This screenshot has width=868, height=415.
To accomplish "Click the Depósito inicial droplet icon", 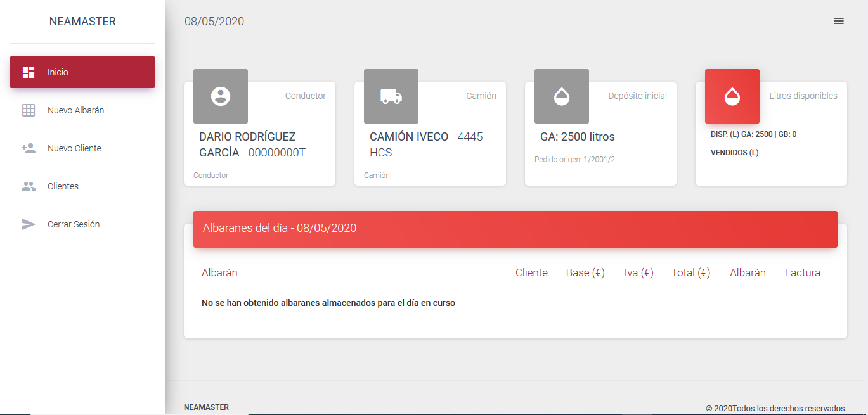I will (562, 96).
